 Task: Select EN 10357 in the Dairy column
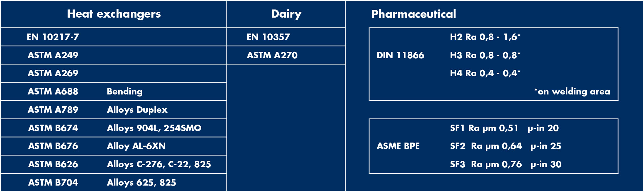tap(268, 37)
